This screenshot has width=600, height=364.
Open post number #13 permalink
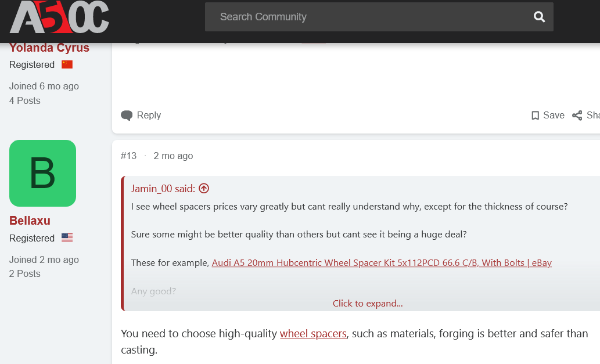[128, 156]
